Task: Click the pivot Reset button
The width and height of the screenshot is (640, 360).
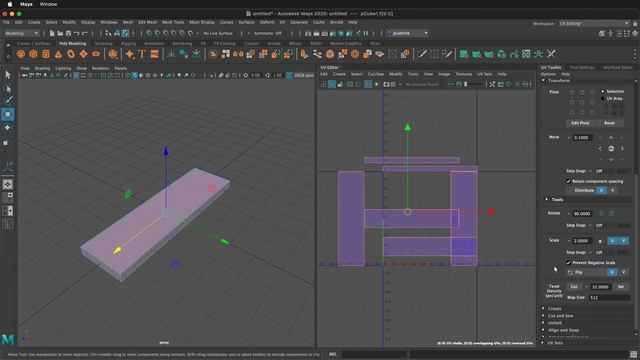Action: tap(609, 123)
